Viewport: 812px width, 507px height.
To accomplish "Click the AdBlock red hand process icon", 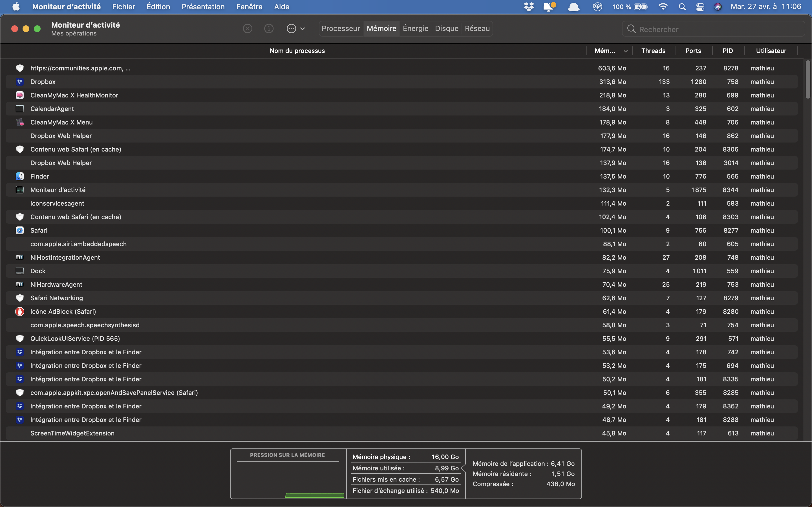I will [x=20, y=312].
